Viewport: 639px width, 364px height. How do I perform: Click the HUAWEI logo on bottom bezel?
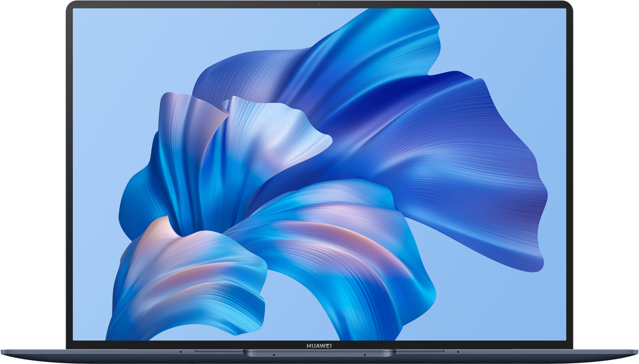click(319, 346)
